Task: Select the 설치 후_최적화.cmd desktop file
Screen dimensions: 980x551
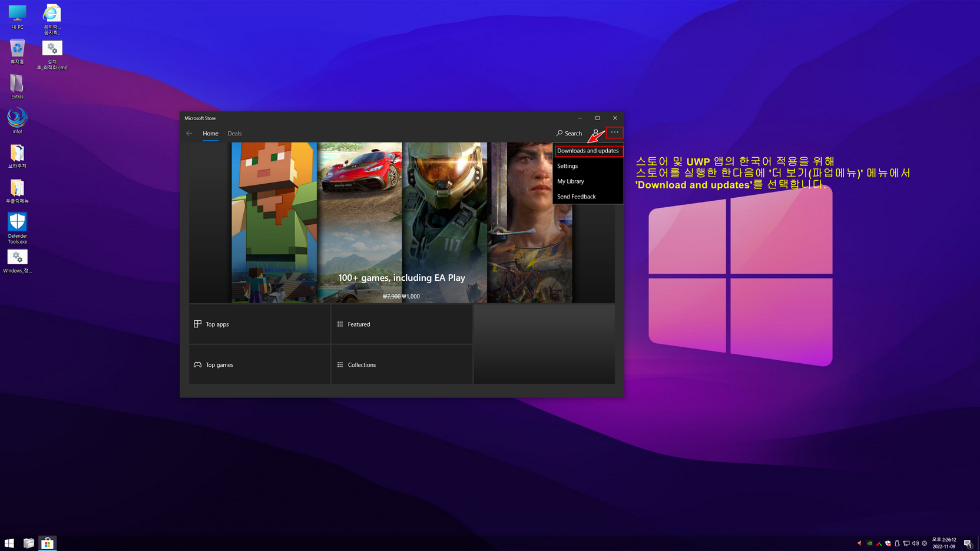Action: click(52, 55)
